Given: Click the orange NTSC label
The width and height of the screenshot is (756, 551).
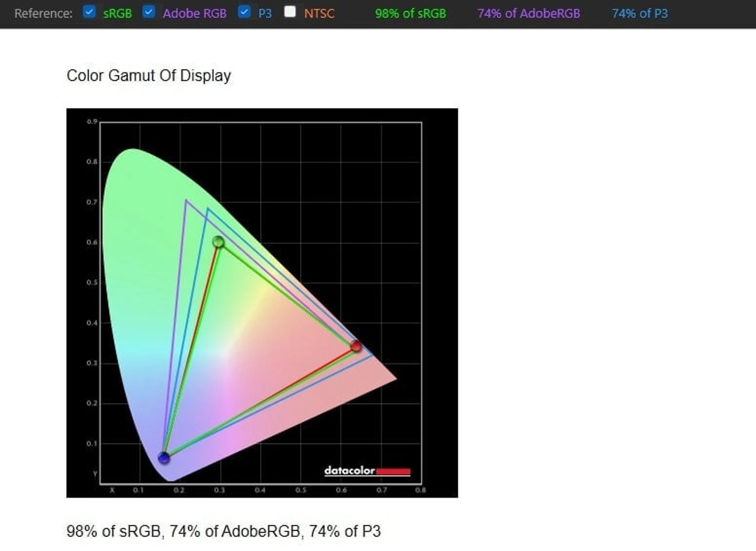Looking at the screenshot, I should pyautogui.click(x=319, y=13).
